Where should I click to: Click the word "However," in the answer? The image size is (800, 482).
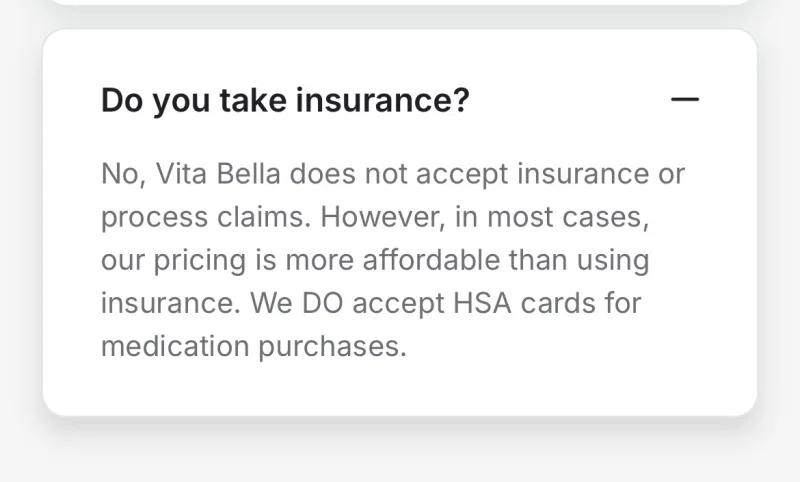[x=383, y=217]
